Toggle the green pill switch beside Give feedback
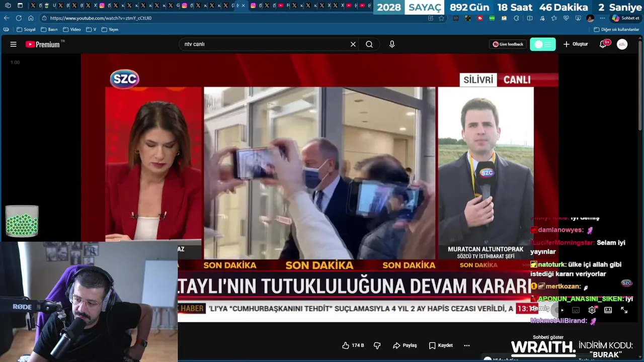Image resolution: width=644 pixels, height=362 pixels. tap(543, 44)
